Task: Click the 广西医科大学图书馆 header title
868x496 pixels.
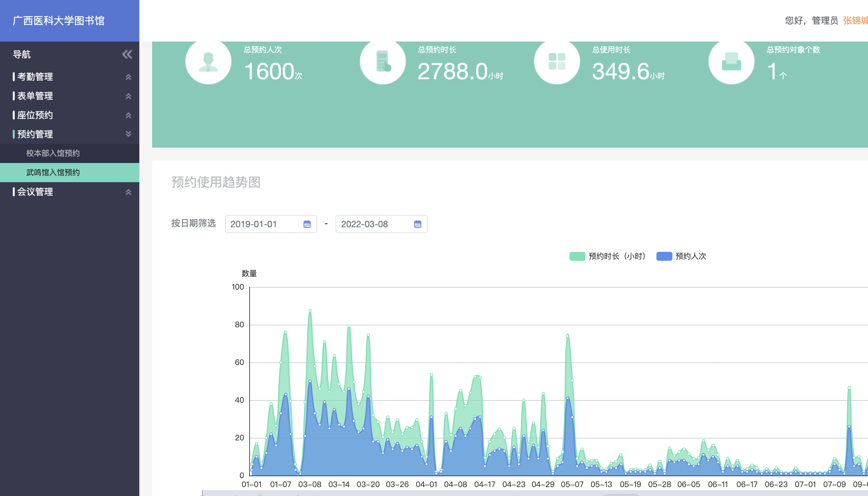Action: tap(58, 21)
